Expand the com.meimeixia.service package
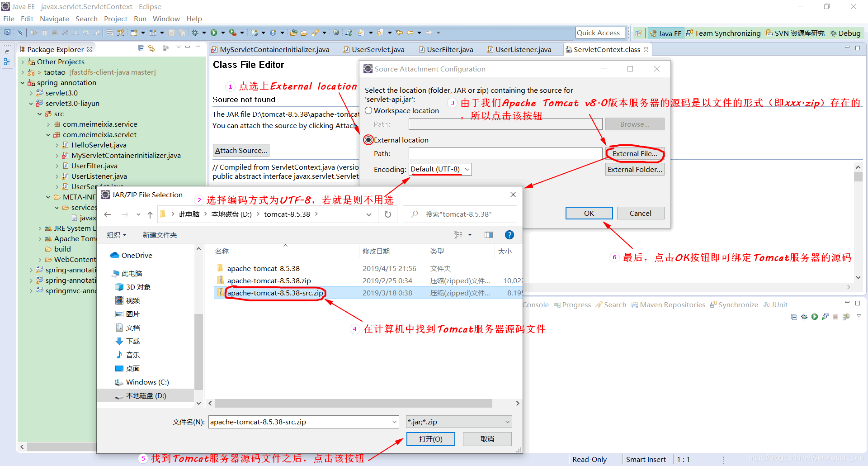This screenshot has height=466, width=868. pos(48,124)
